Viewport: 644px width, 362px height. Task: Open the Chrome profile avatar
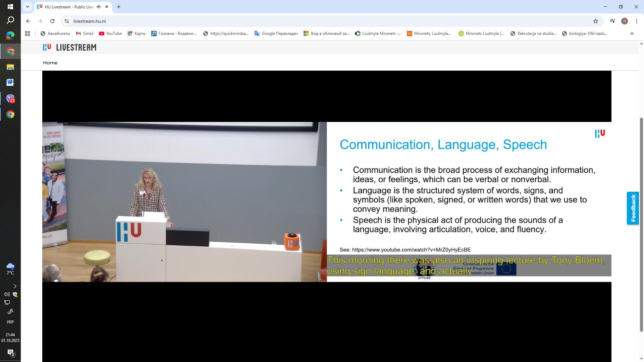point(624,21)
